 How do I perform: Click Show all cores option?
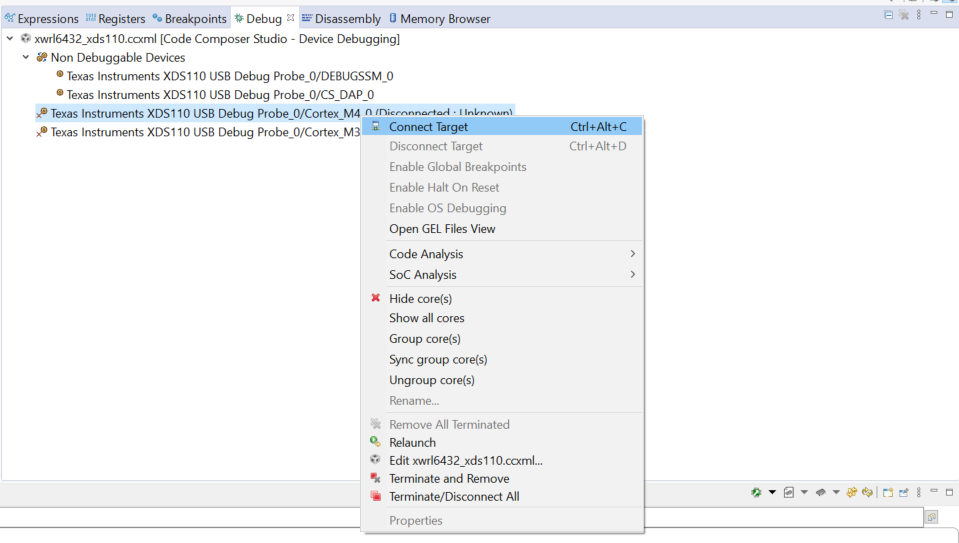(426, 318)
